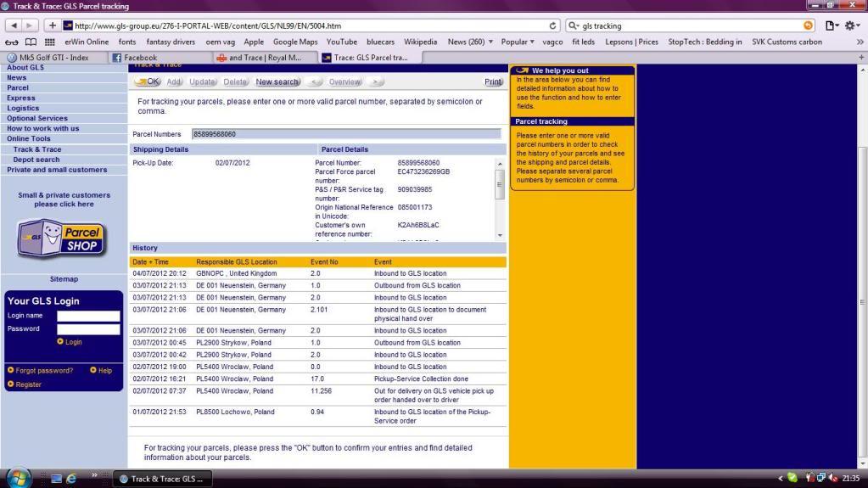Click the Parcel Shop logo image

coord(62,238)
